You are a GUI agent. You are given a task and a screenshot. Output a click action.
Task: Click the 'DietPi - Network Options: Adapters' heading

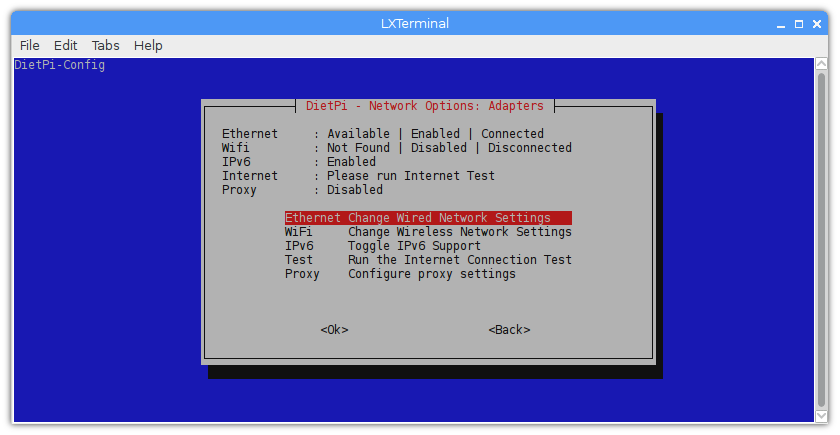click(x=425, y=106)
